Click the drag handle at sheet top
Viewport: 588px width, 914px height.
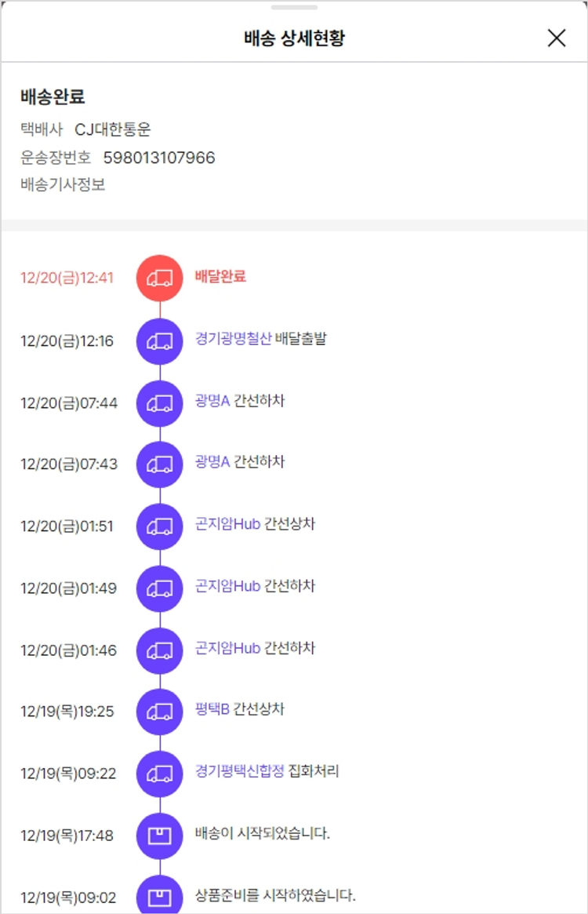click(294, 7)
